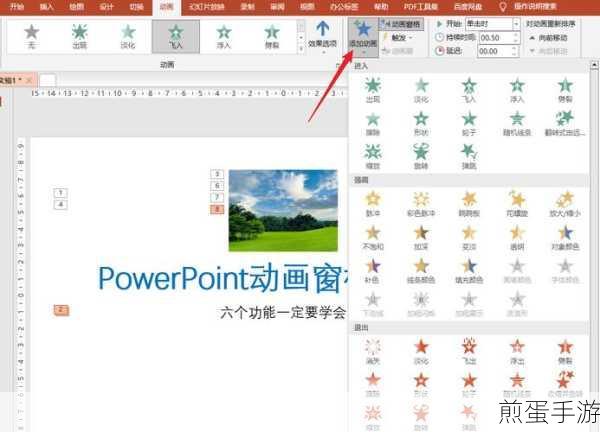
Task: Open the 效果选项 (Effect Options) dropdown
Action: [x=323, y=37]
